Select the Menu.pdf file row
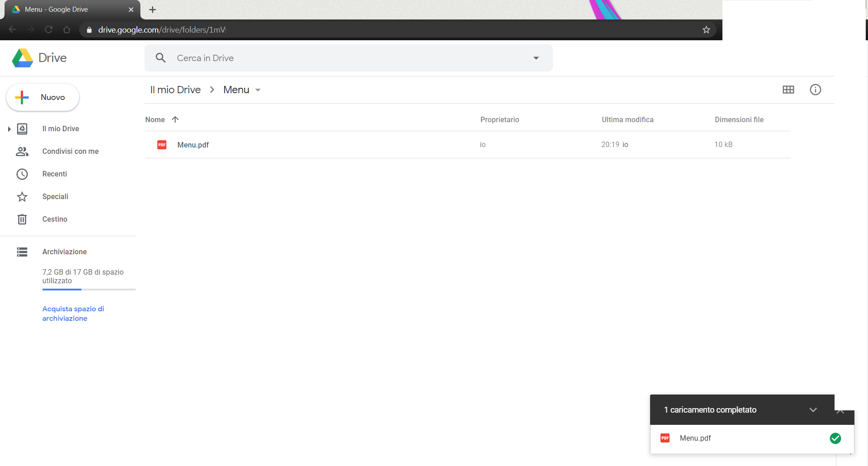868x466 pixels. tap(467, 145)
